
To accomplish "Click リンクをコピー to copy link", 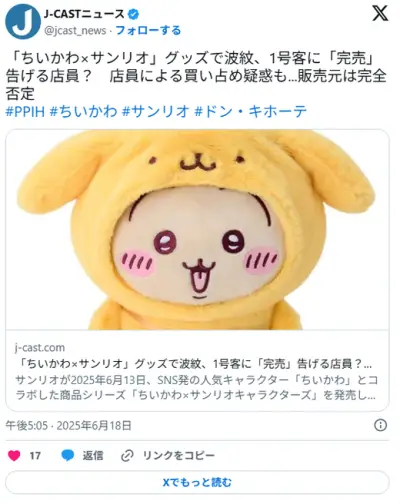I will [x=179, y=455].
